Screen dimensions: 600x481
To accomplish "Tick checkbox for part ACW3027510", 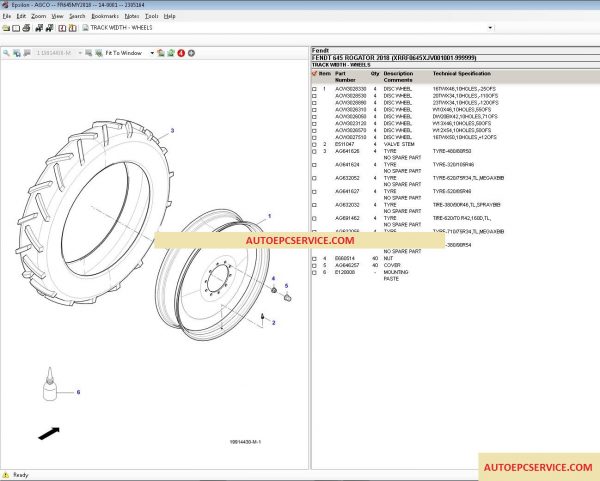I will click(x=315, y=137).
